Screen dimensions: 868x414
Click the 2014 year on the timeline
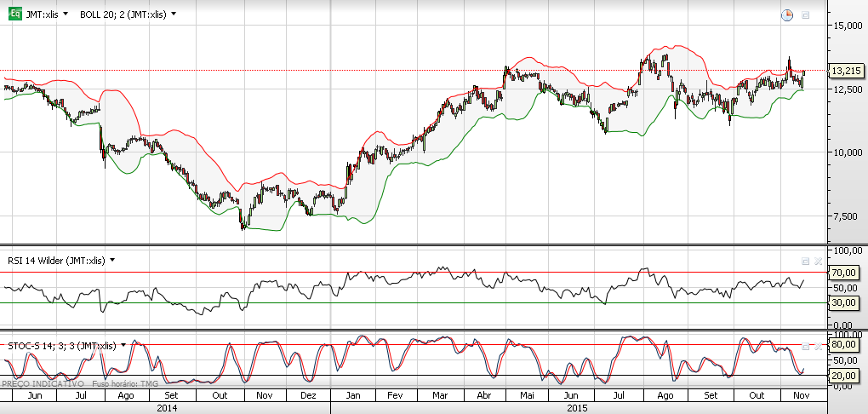(167, 408)
